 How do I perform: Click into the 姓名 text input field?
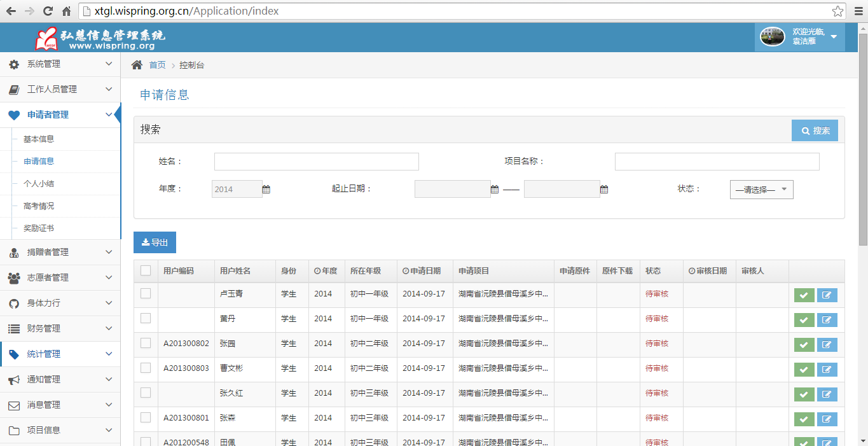[316, 162]
